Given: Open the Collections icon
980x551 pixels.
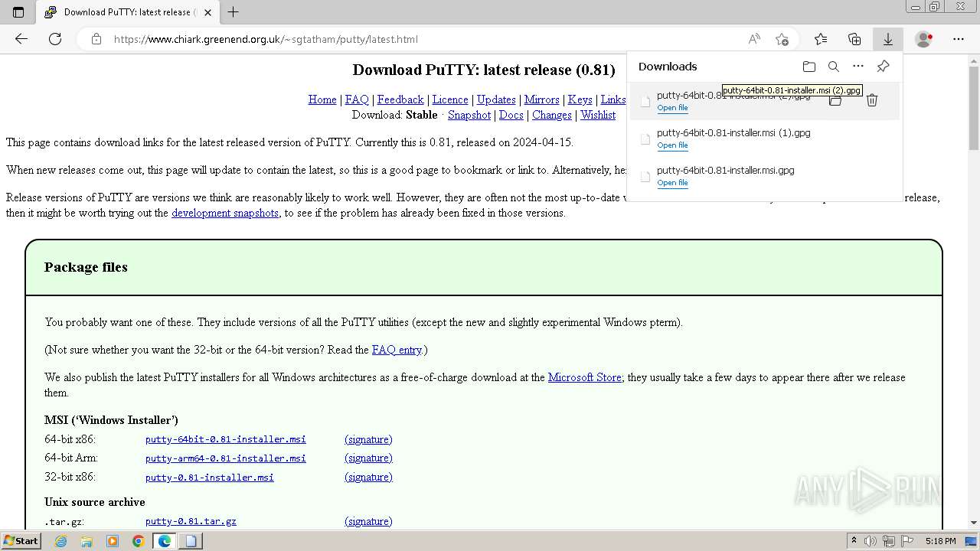Looking at the screenshot, I should click(x=854, y=39).
